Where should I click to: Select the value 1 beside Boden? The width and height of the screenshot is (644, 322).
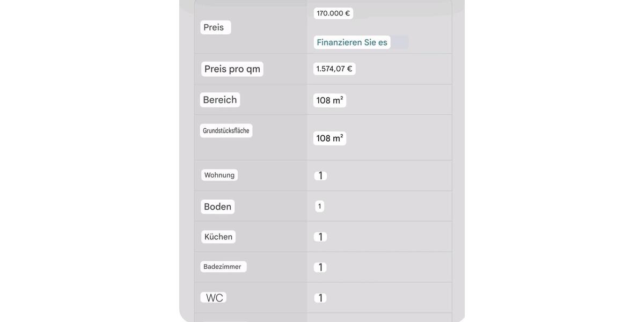tap(320, 207)
